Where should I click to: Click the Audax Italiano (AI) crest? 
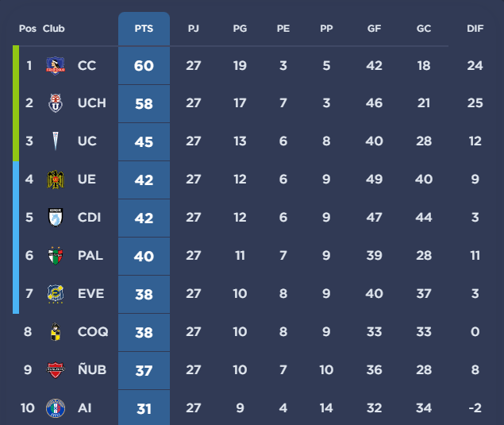[56, 408]
